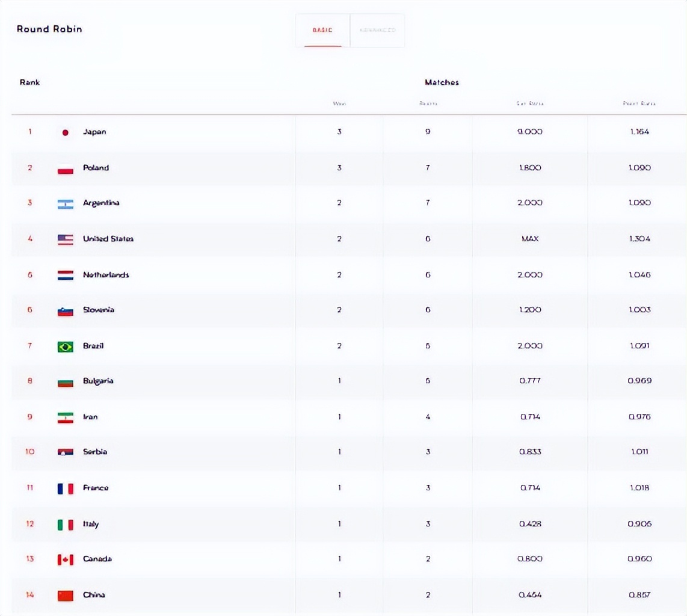Open the Italy team link
This screenshot has height=616, width=687.
click(91, 524)
